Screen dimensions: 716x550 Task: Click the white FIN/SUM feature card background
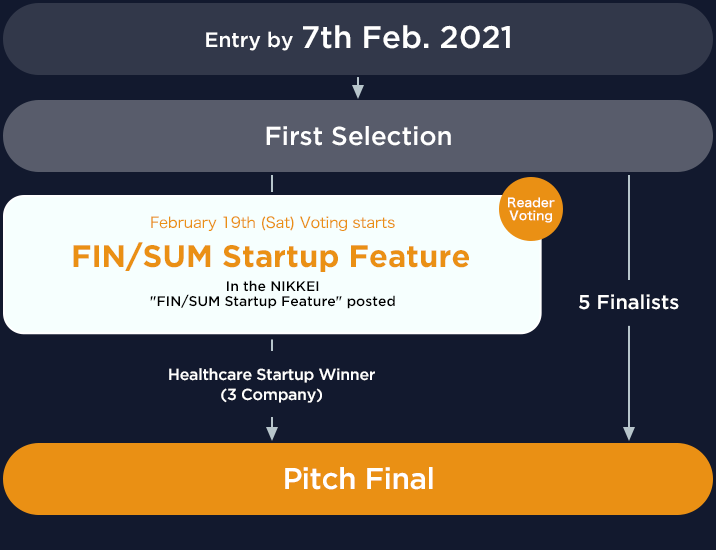tap(272, 264)
